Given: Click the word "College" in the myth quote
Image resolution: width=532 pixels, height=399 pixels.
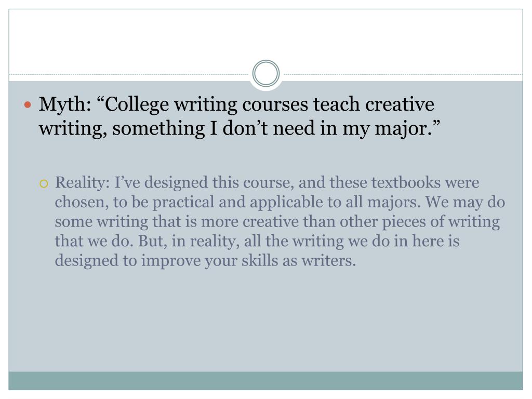Looking at the screenshot, I should [137, 105].
